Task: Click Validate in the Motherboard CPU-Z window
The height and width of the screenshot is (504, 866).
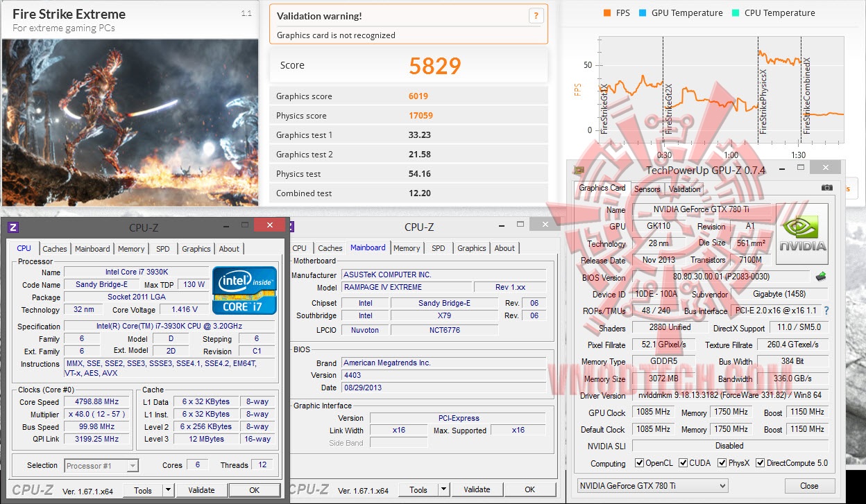Action: [x=477, y=489]
